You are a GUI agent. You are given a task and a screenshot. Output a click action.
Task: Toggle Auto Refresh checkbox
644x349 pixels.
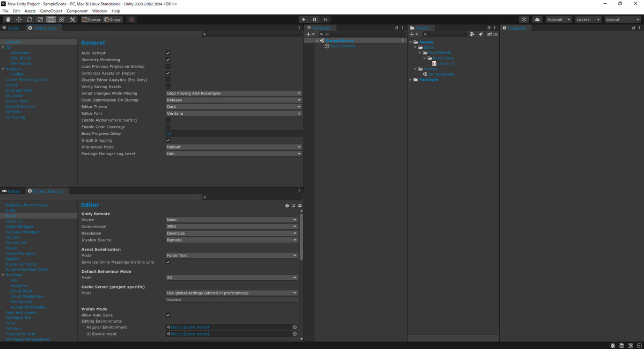168,53
